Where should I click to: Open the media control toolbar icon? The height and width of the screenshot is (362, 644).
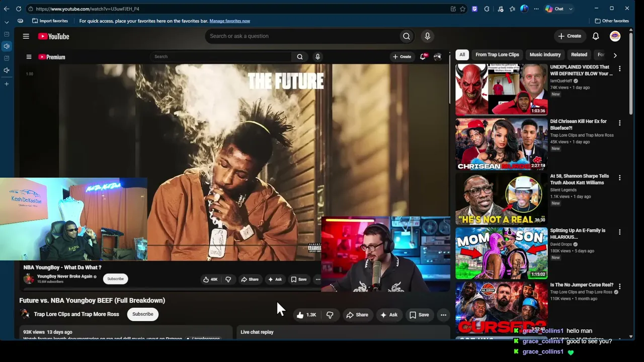point(500,9)
